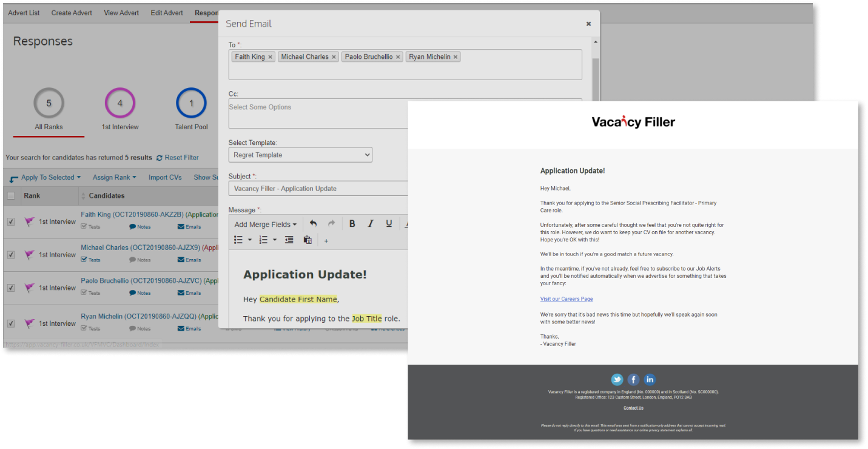Open the Twitter icon in email footer
Viewport: 868px width, 449px height.
pyautogui.click(x=617, y=380)
